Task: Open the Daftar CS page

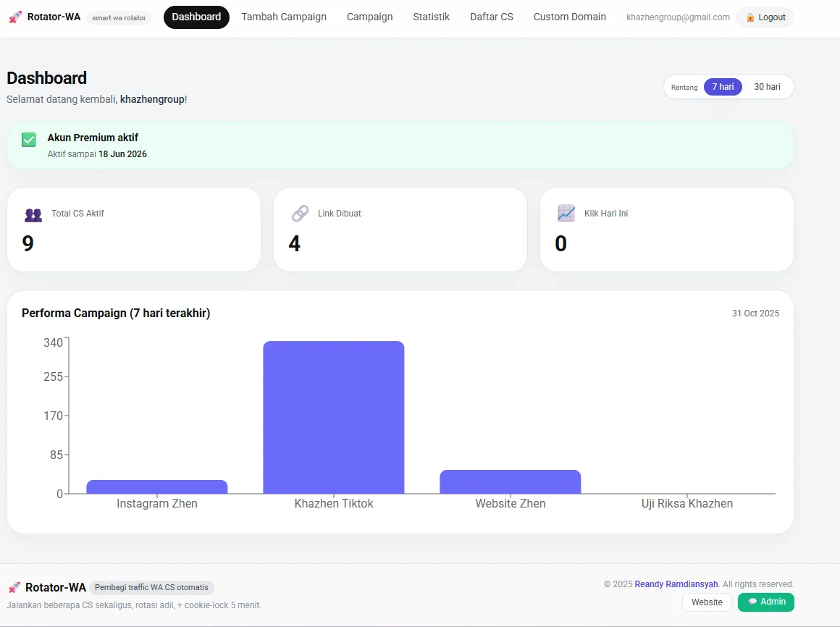Action: click(x=491, y=17)
